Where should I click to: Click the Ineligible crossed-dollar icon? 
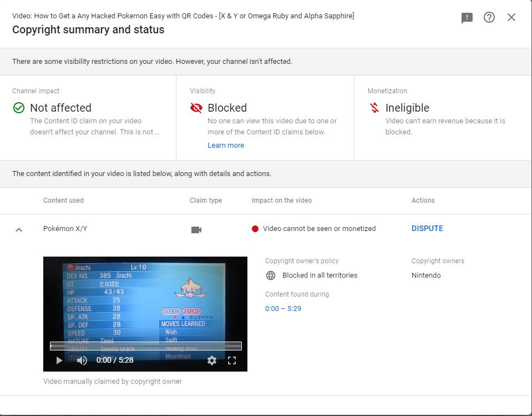(374, 108)
